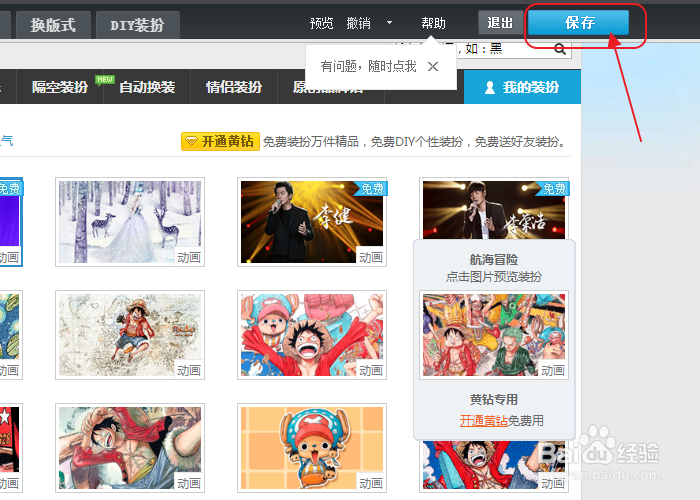Click the 黄钻专用 label in popup
Image resolution: width=700 pixels, height=500 pixels.
[x=494, y=399]
